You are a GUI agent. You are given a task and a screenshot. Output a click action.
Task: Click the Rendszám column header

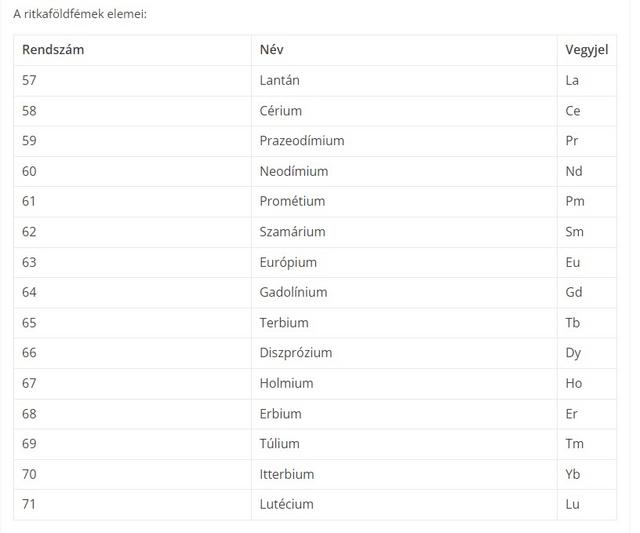pyautogui.click(x=53, y=50)
